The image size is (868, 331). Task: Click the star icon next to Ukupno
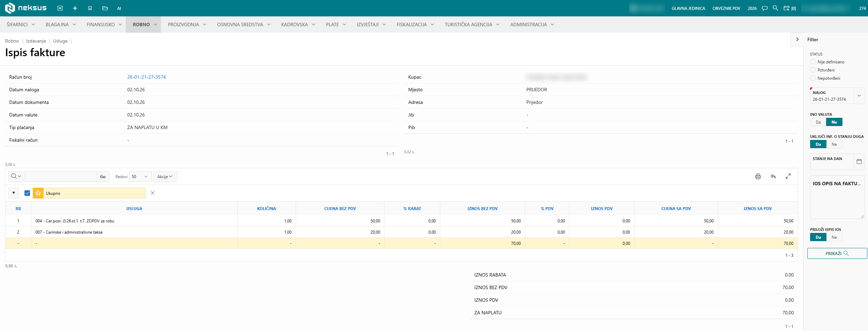38,193
